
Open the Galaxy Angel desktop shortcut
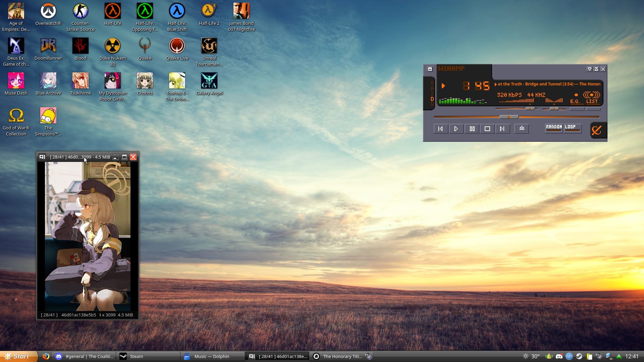point(209,84)
